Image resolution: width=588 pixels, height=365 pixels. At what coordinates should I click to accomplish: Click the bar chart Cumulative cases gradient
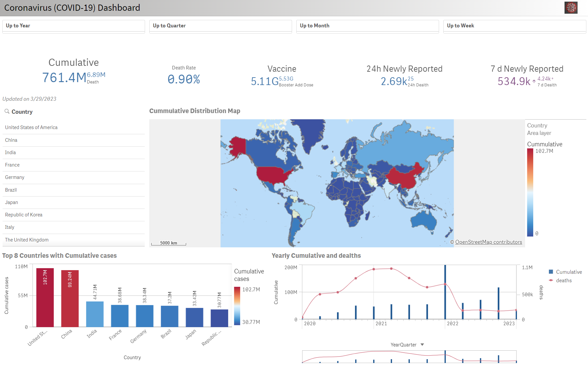coord(237,306)
